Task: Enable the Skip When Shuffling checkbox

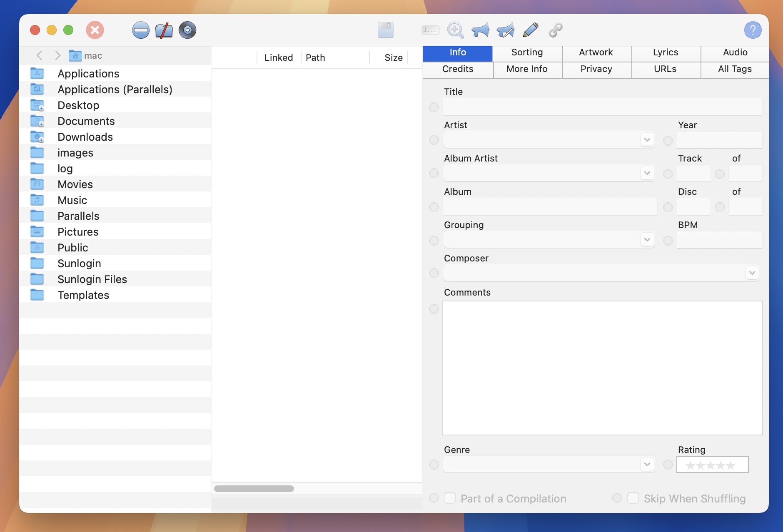Action: coord(633,498)
